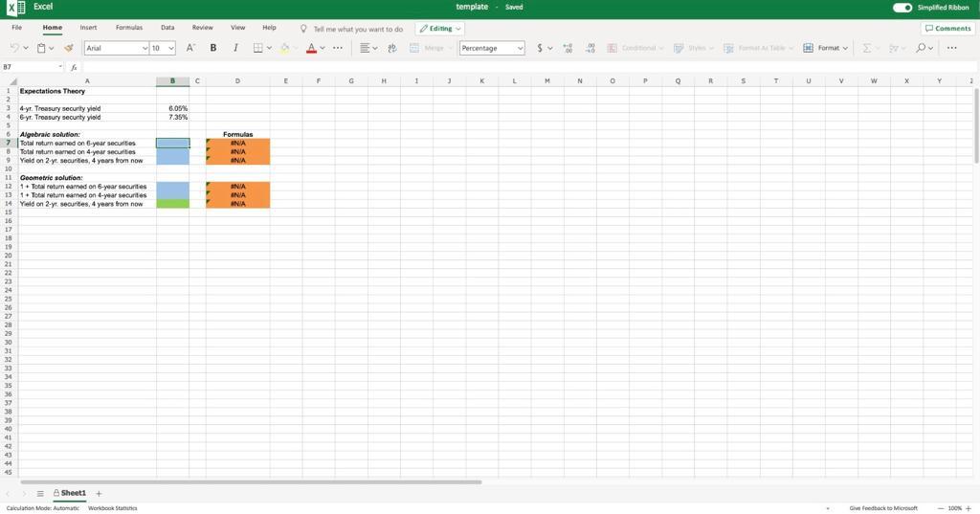Viewport: 980px width, 514px height.
Task: Select row 12 header
Action: [9, 187]
